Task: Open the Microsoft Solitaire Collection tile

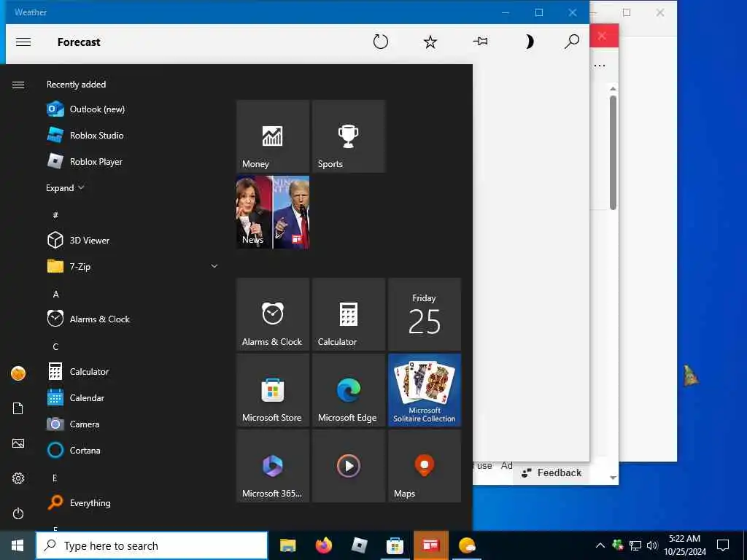Action: [x=425, y=390]
